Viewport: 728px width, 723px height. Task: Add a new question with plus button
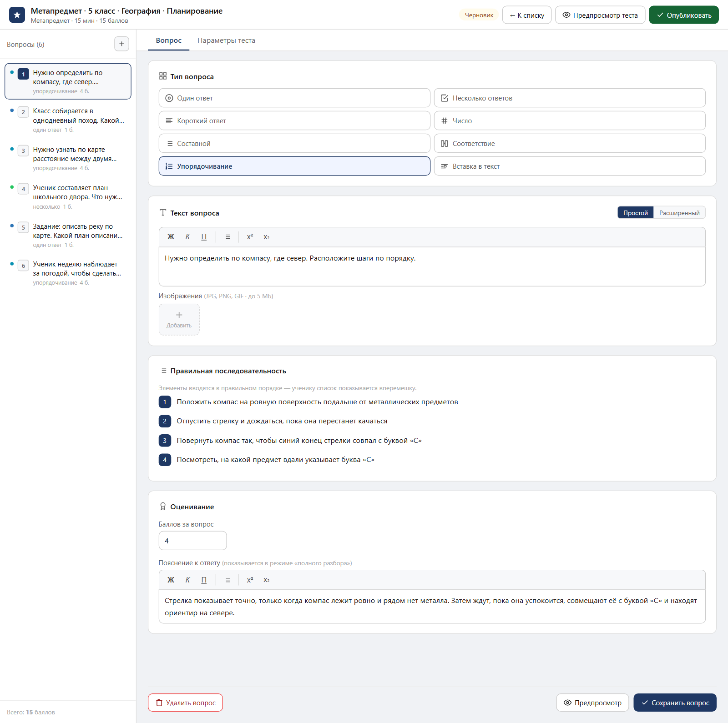[121, 44]
